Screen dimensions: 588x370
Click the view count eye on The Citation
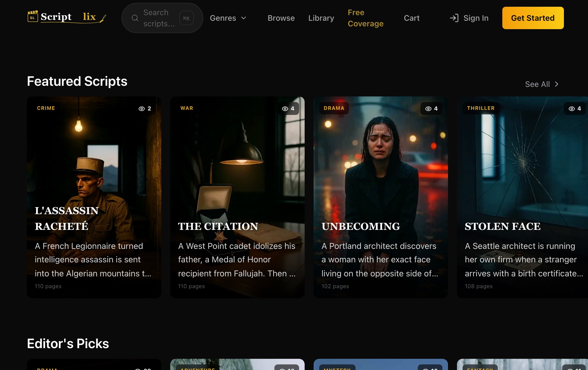pyautogui.click(x=285, y=108)
